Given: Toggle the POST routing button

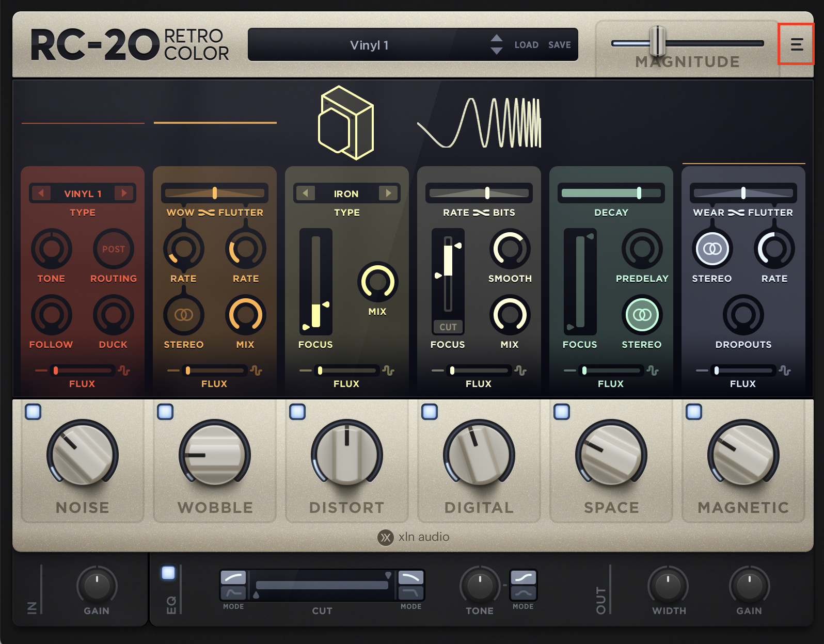Looking at the screenshot, I should coord(113,249).
